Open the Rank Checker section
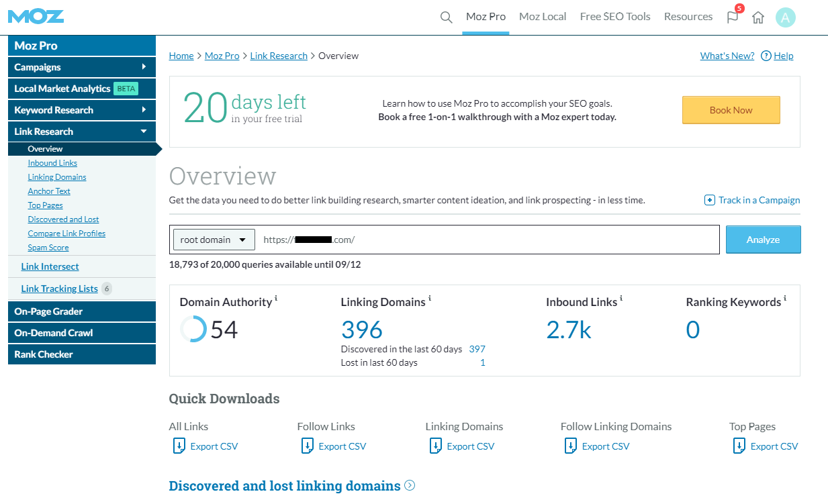This screenshot has height=504, width=828. coord(82,354)
